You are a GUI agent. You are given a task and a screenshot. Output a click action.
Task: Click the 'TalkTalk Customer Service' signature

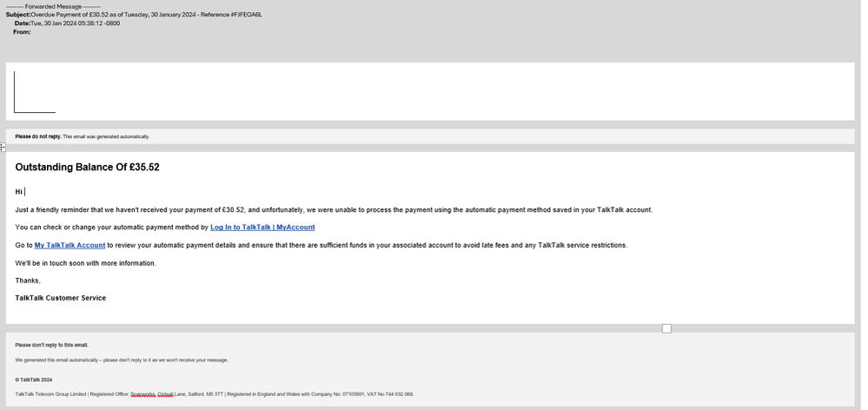pyautogui.click(x=60, y=298)
